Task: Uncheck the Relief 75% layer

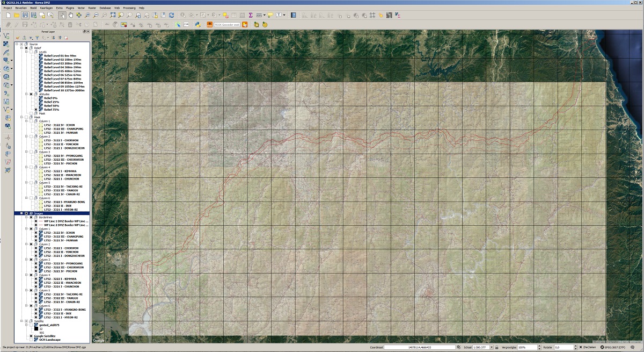Action: click(x=35, y=109)
